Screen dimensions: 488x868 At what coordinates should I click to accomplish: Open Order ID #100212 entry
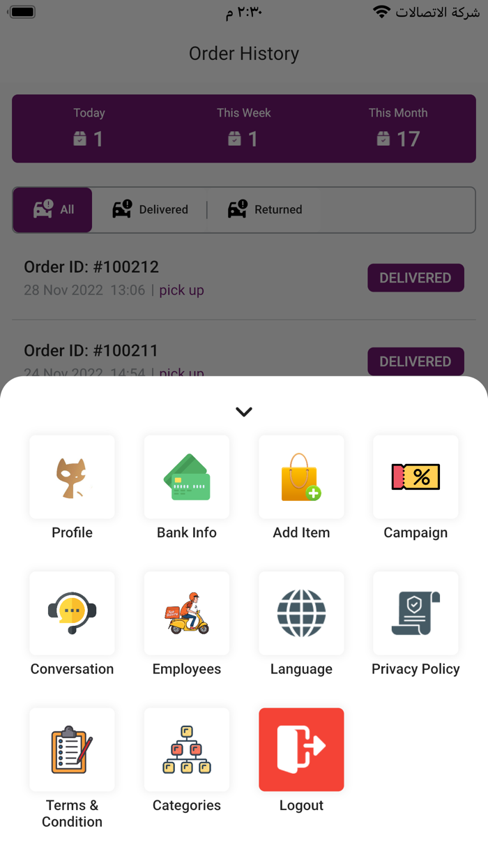91,267
